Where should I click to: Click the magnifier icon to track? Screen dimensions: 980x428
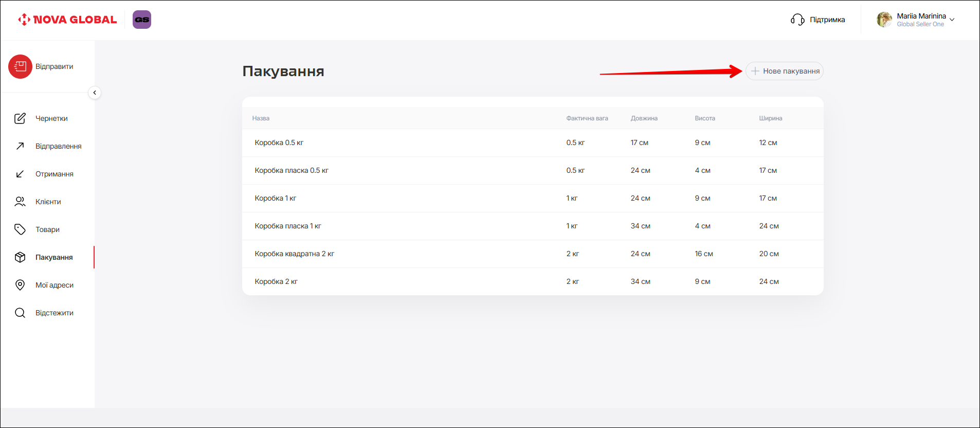click(20, 313)
